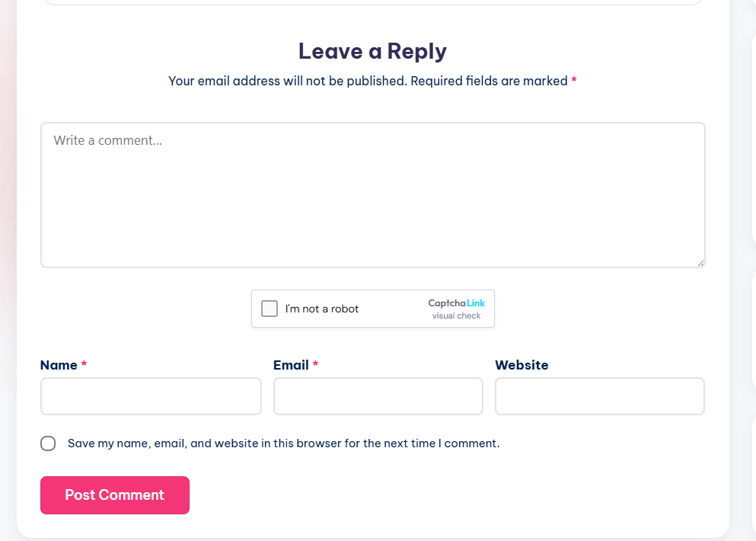This screenshot has width=756, height=541.
Task: Focus the Name input field
Action: pos(151,396)
